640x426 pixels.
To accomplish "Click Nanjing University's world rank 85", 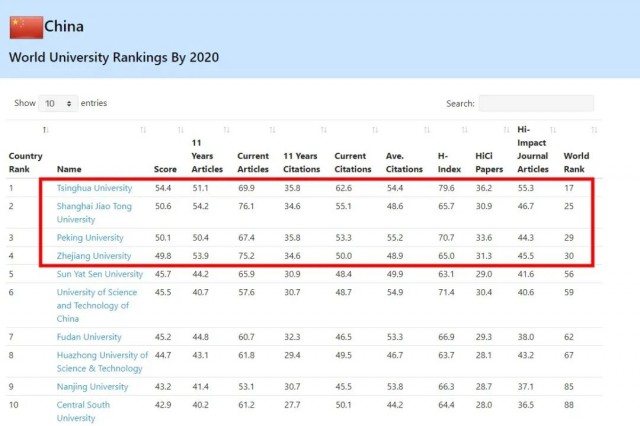I will tap(569, 386).
